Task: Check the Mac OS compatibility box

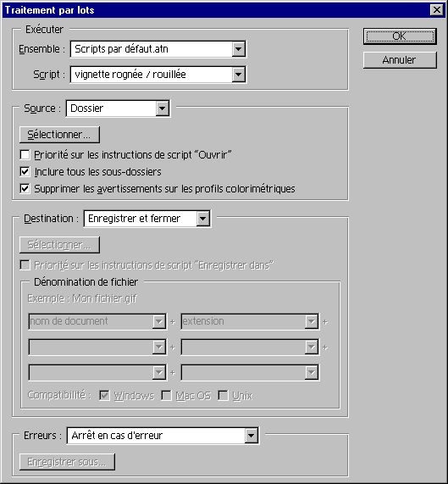Action: (166, 395)
